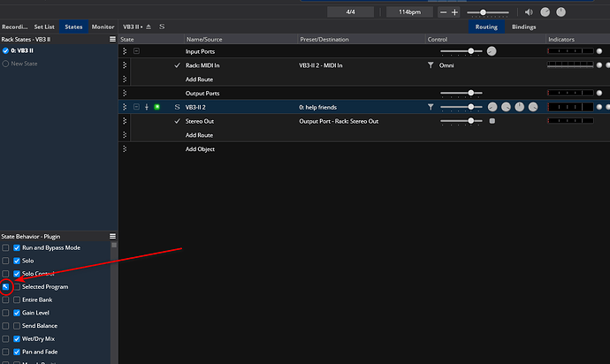Click the last round knob in top toolbar
Image resolution: width=610 pixels, height=364 pixels.
[x=560, y=12]
